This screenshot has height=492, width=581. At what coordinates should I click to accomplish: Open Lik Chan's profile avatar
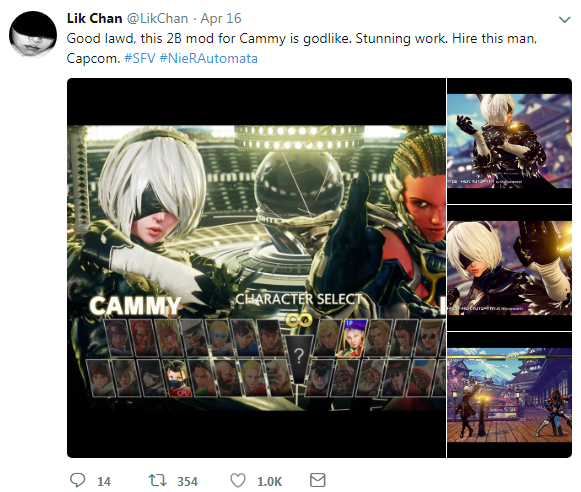coord(33,34)
